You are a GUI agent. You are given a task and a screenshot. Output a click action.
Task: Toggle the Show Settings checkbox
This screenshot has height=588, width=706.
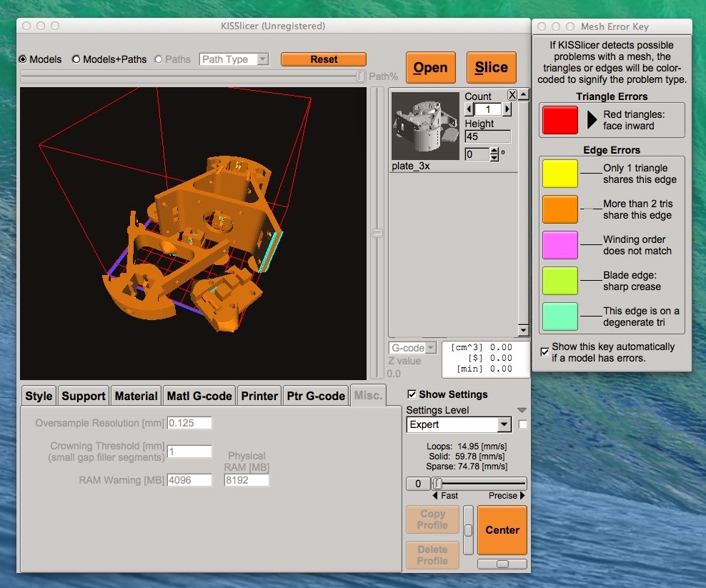(x=412, y=394)
